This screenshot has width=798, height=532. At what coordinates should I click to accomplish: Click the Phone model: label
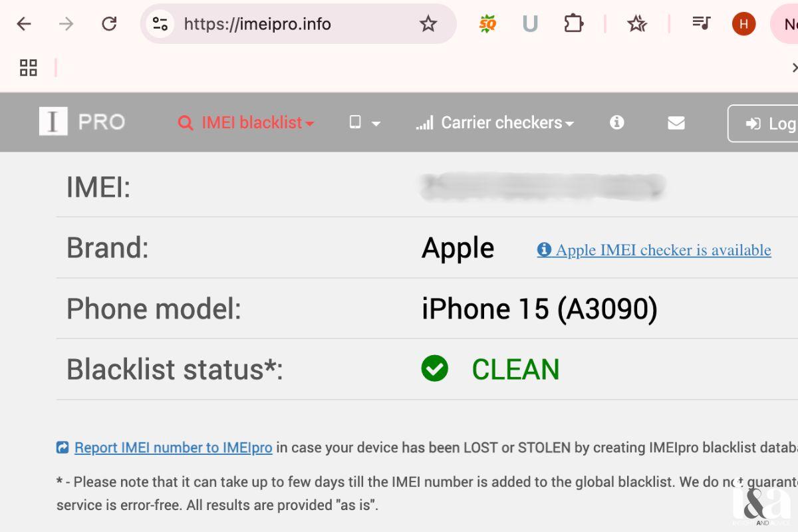click(154, 309)
